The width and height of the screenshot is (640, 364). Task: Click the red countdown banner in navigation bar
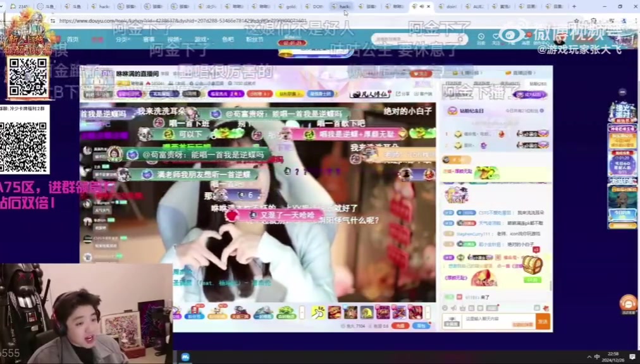292,42
